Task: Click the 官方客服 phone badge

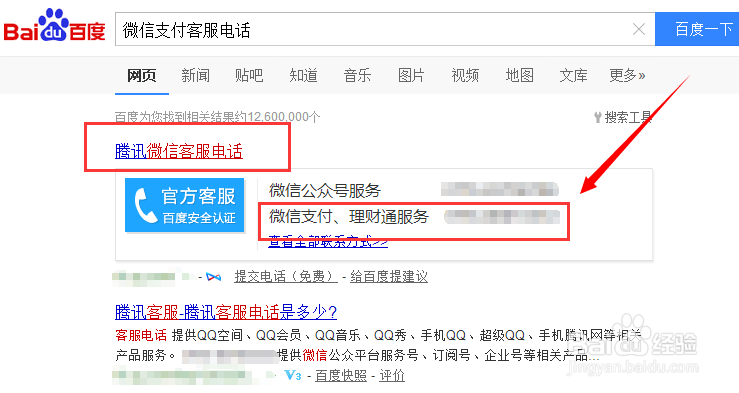Action: 185,205
